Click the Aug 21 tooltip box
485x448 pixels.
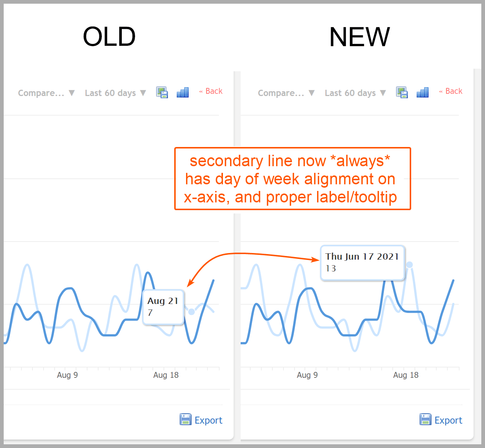(x=163, y=307)
